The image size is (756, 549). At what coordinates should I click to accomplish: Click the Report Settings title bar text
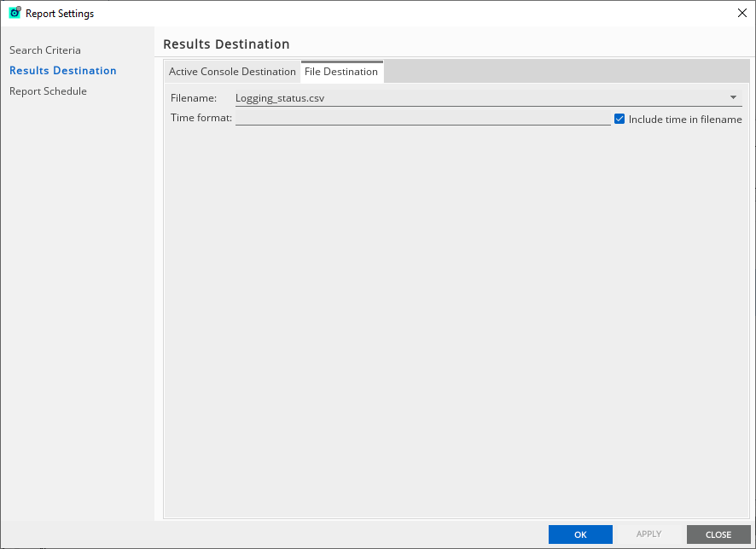click(x=60, y=14)
